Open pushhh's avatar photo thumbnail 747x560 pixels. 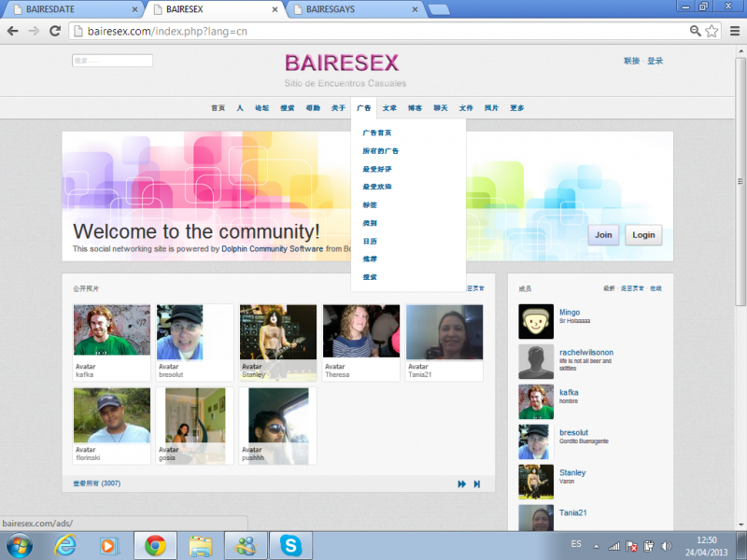click(x=277, y=426)
